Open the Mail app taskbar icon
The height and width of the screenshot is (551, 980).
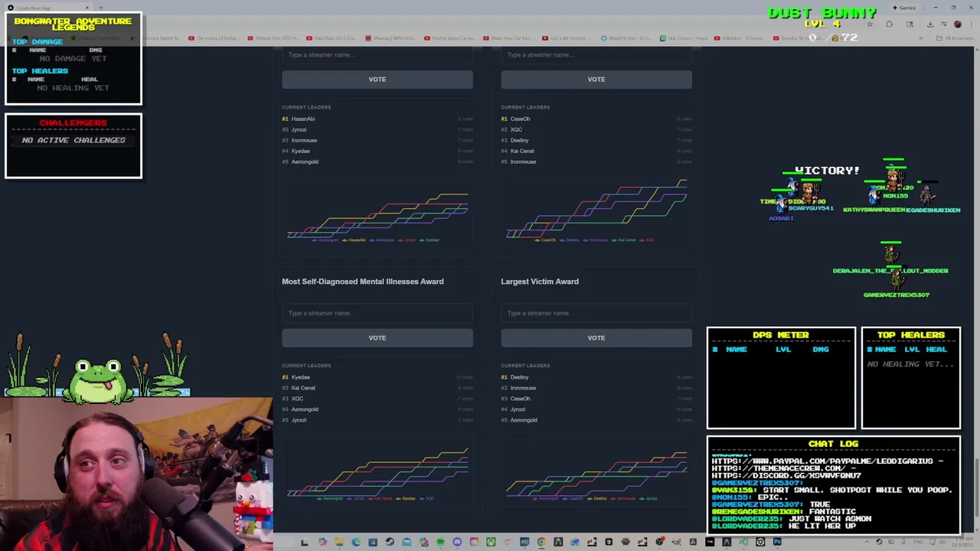407,543
